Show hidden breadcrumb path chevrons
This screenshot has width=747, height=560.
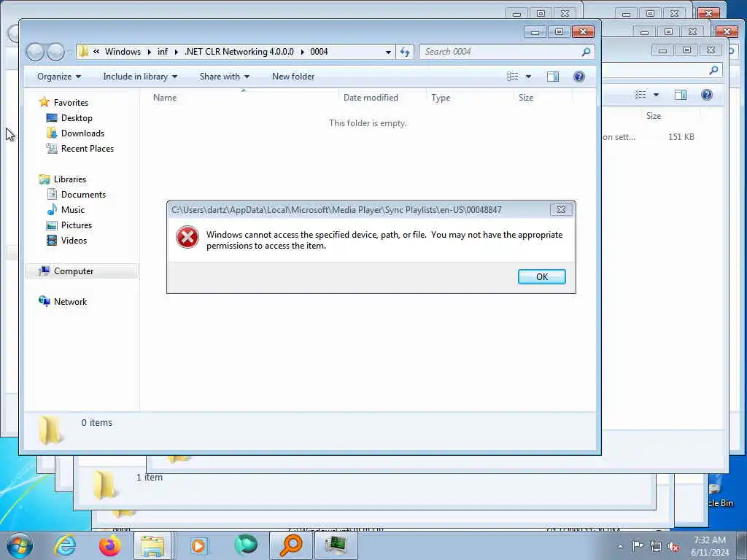point(96,52)
